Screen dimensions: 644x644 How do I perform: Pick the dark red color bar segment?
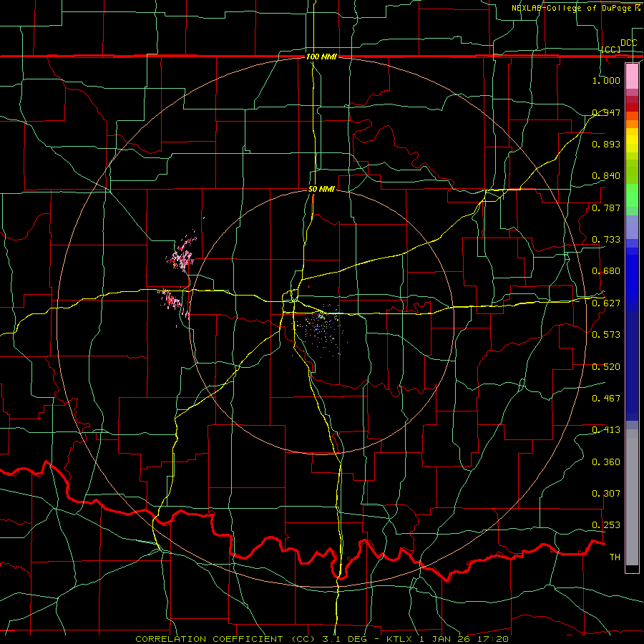[632, 107]
